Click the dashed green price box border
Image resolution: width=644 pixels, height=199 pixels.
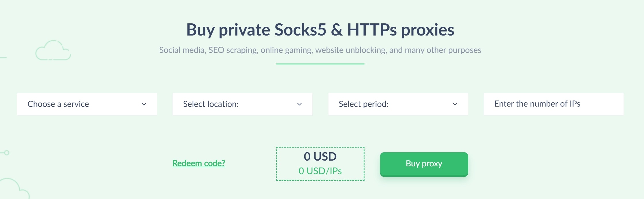pos(320,147)
